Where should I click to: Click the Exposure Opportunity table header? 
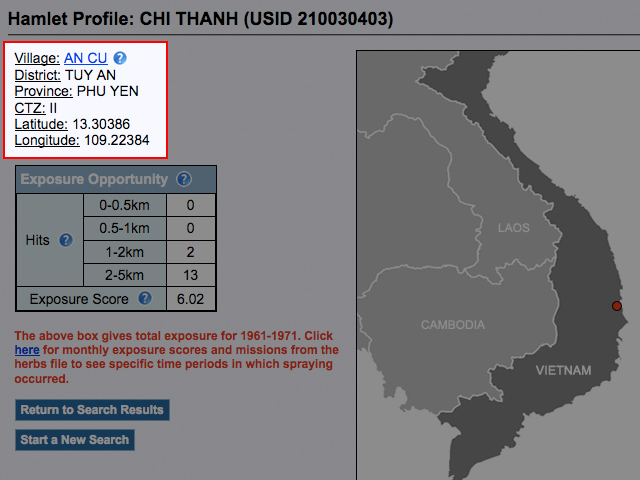pos(116,180)
